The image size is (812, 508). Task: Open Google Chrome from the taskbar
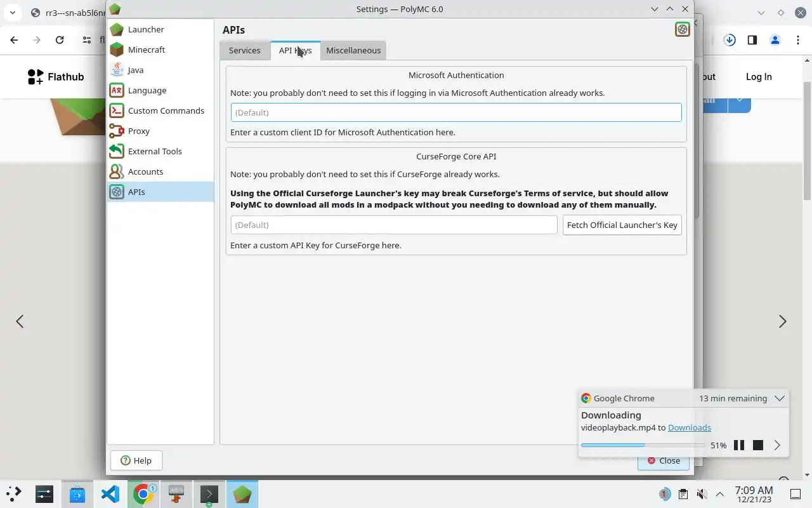[x=143, y=493]
